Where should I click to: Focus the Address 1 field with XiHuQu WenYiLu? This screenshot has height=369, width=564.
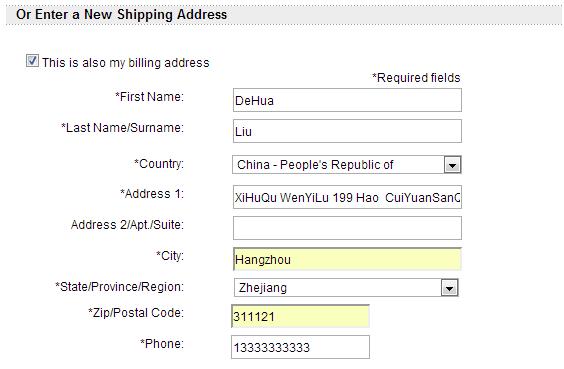point(347,197)
